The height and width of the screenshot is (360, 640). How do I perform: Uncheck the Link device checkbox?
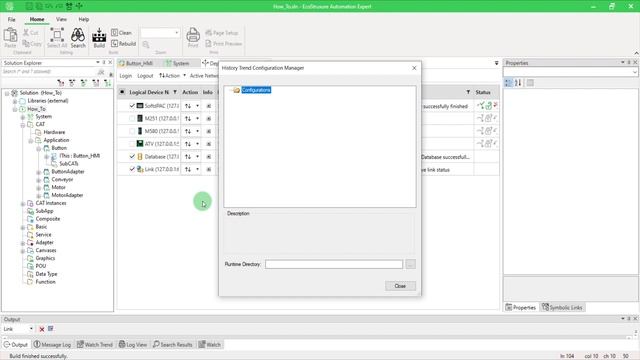pyautogui.click(x=132, y=169)
